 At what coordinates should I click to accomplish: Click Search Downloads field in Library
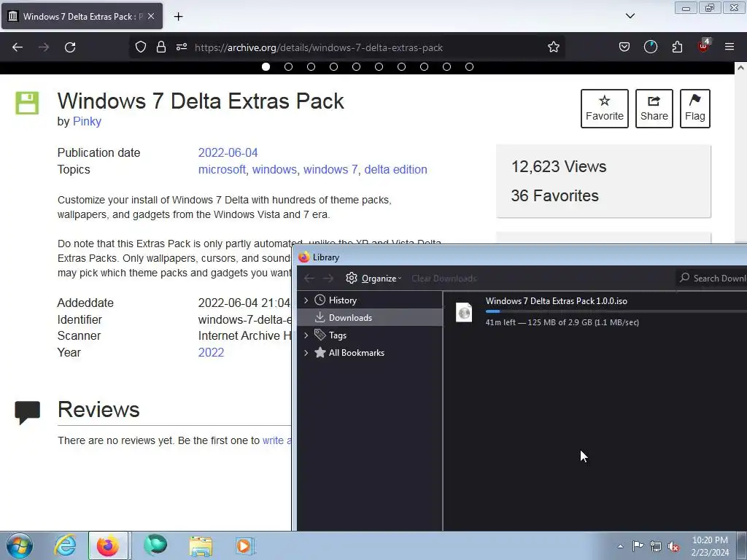(711, 278)
